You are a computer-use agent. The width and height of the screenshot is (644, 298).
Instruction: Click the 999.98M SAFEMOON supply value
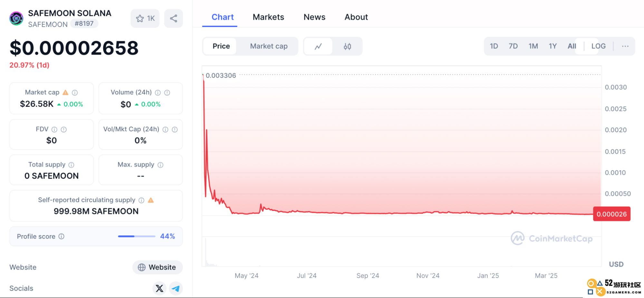(96, 211)
